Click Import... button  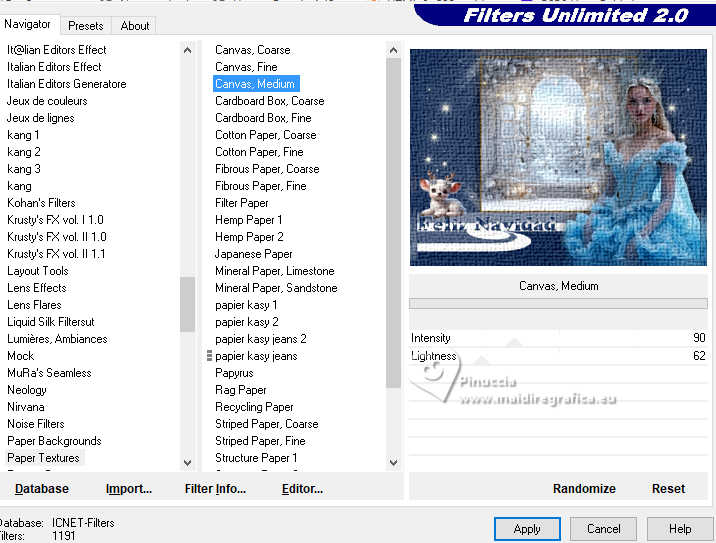pyautogui.click(x=129, y=489)
